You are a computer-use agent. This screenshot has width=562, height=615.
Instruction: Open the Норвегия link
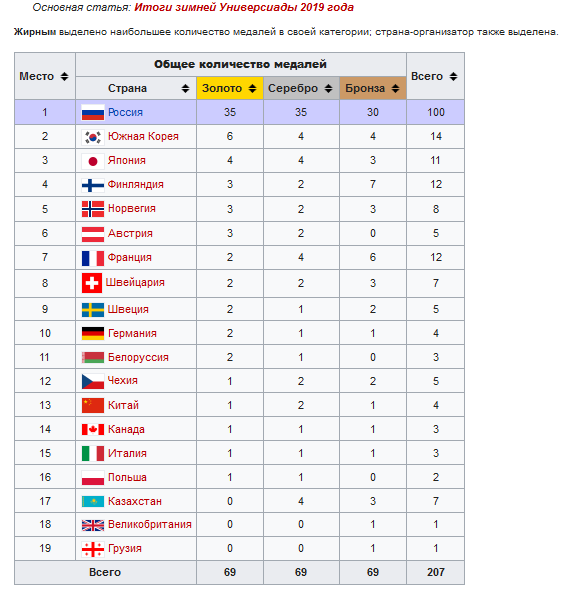132,208
